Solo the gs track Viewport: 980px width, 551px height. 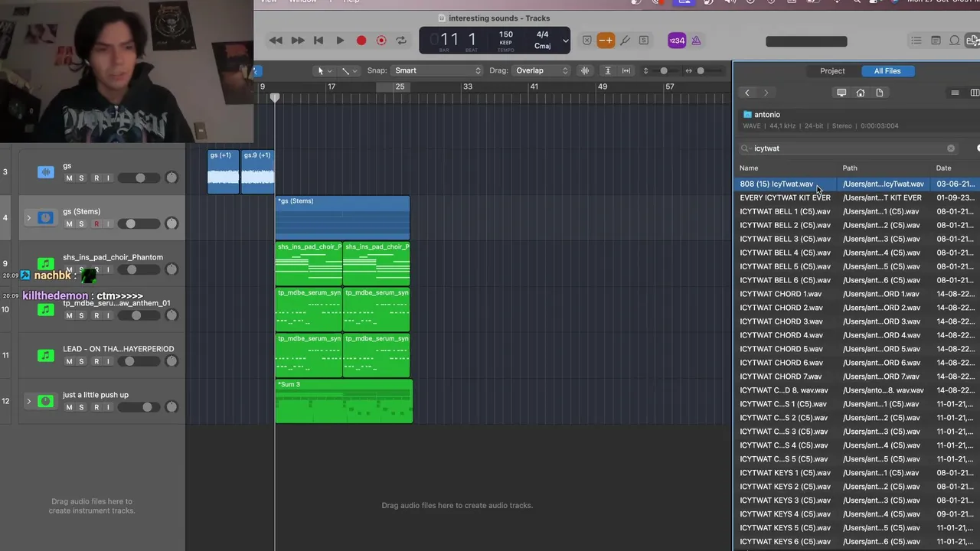81,178
